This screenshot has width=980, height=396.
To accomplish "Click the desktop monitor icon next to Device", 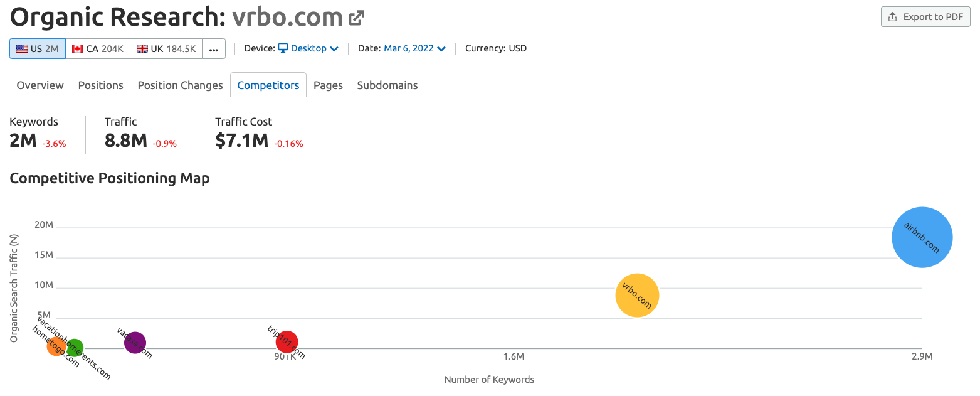I will 283,48.
